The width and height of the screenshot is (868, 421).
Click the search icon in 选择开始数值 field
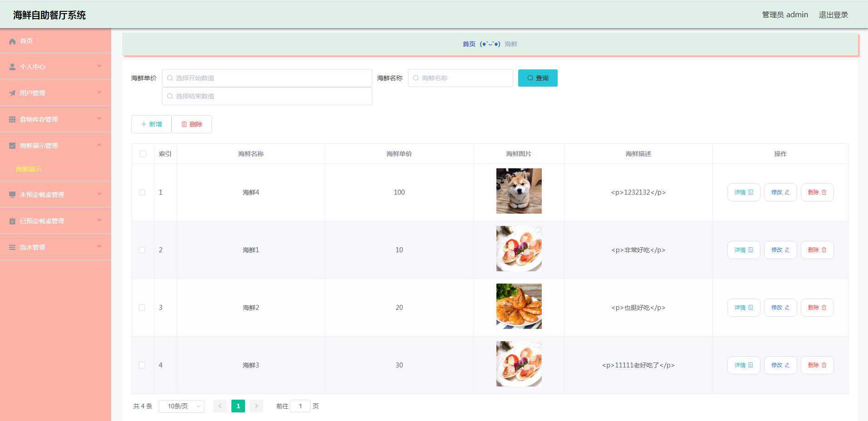[x=170, y=78]
